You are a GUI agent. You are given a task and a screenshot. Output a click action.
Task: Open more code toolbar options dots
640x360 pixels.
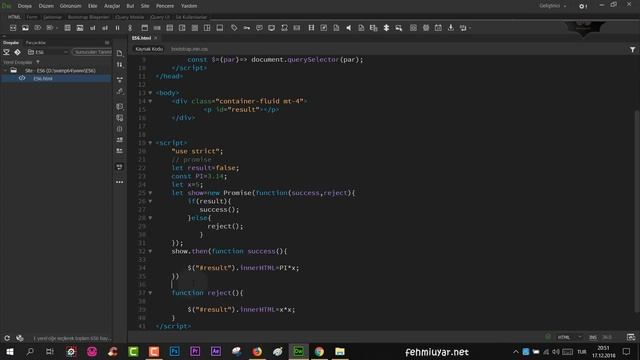tap(120, 182)
